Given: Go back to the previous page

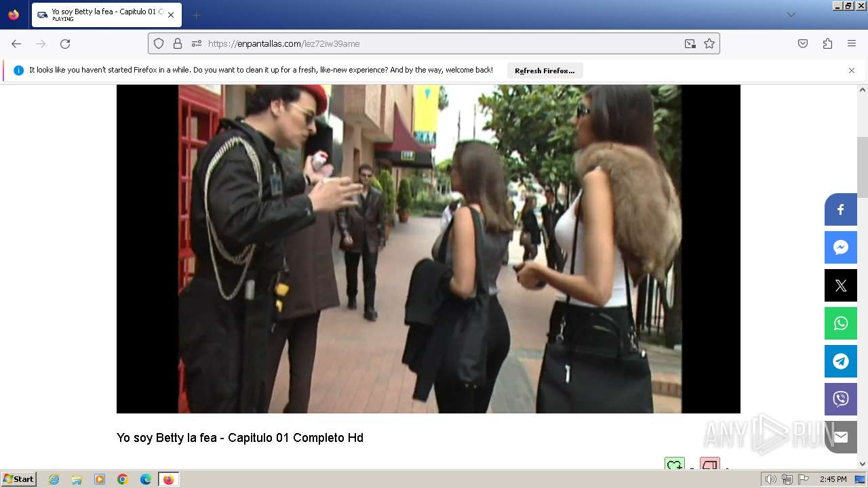Looking at the screenshot, I should tap(16, 43).
